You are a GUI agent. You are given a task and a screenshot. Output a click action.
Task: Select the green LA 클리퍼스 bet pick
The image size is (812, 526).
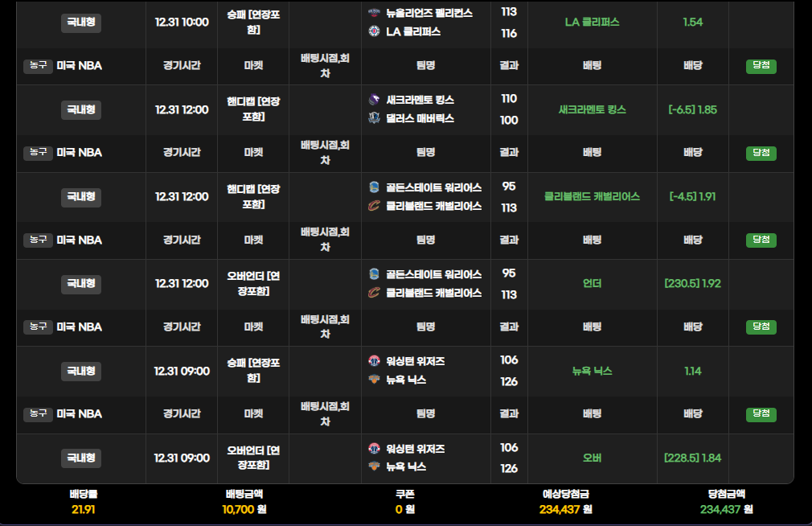[x=592, y=23]
